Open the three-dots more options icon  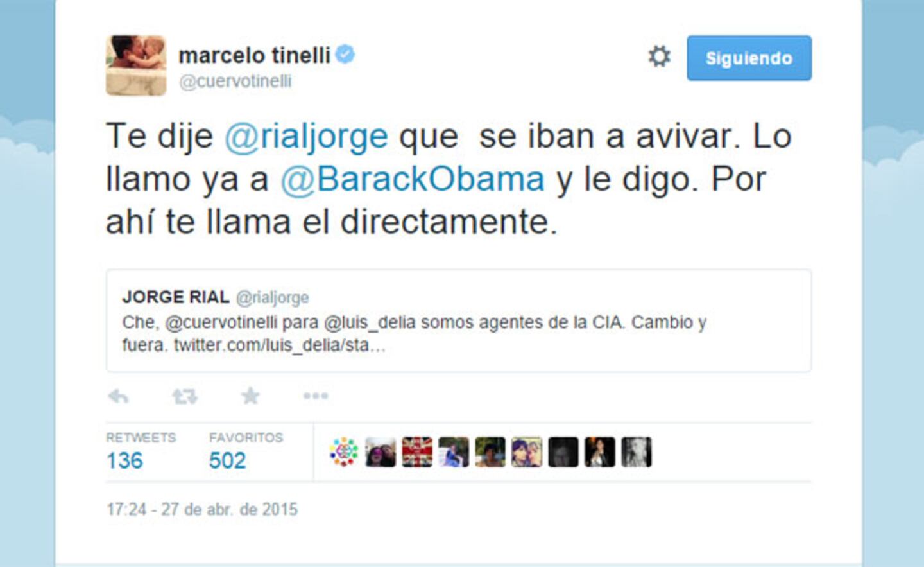pos(316,396)
